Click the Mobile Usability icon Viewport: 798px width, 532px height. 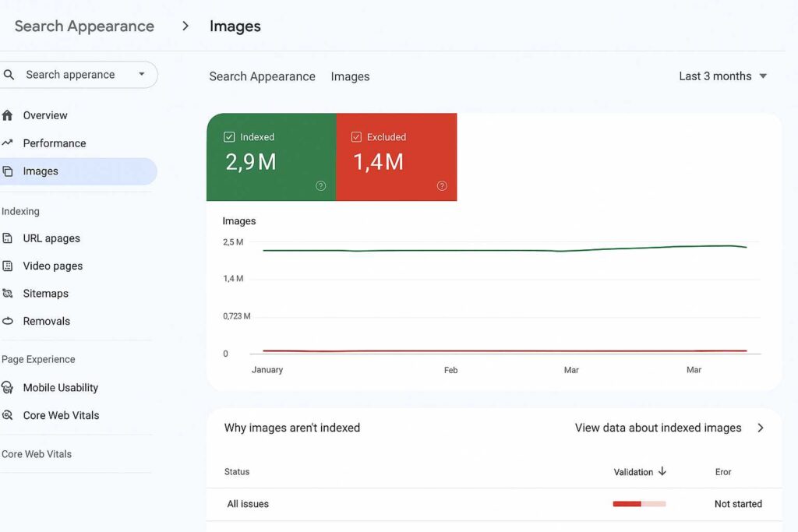click(8, 388)
